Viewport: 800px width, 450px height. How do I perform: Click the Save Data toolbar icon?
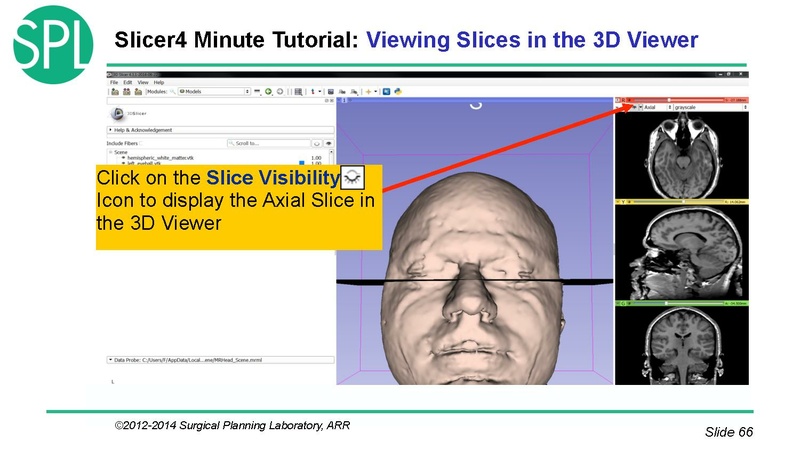[x=138, y=92]
